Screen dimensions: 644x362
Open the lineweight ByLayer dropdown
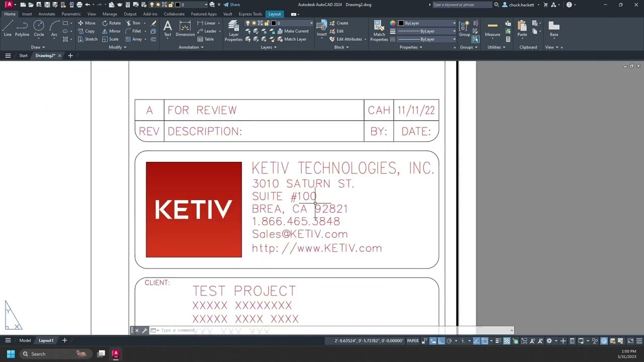point(427,31)
